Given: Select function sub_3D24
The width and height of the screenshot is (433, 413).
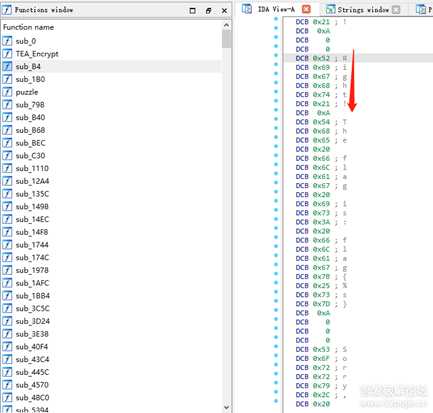Looking at the screenshot, I should tap(32, 321).
